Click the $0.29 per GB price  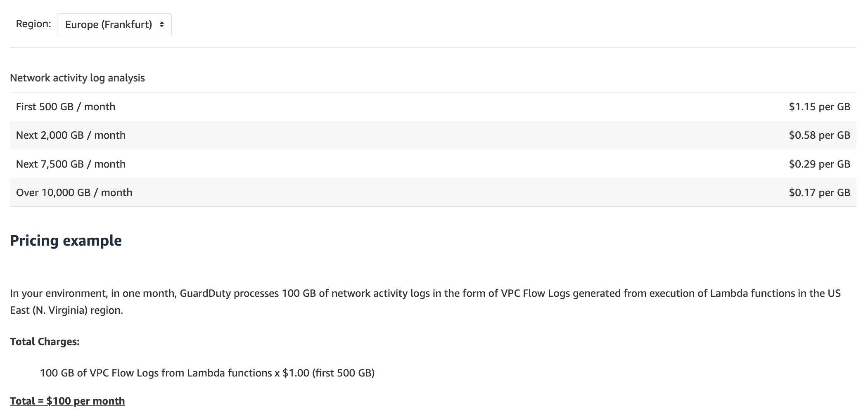(819, 164)
